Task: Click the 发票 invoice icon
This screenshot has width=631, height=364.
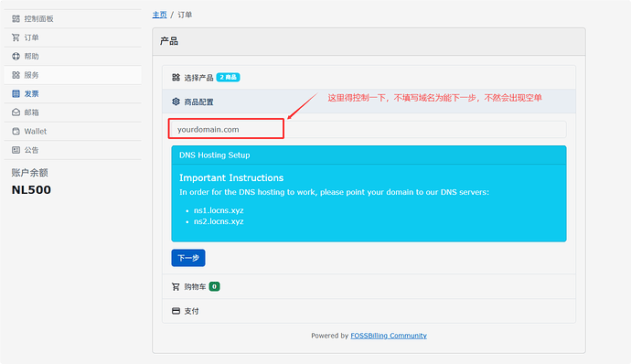Action: coord(16,94)
